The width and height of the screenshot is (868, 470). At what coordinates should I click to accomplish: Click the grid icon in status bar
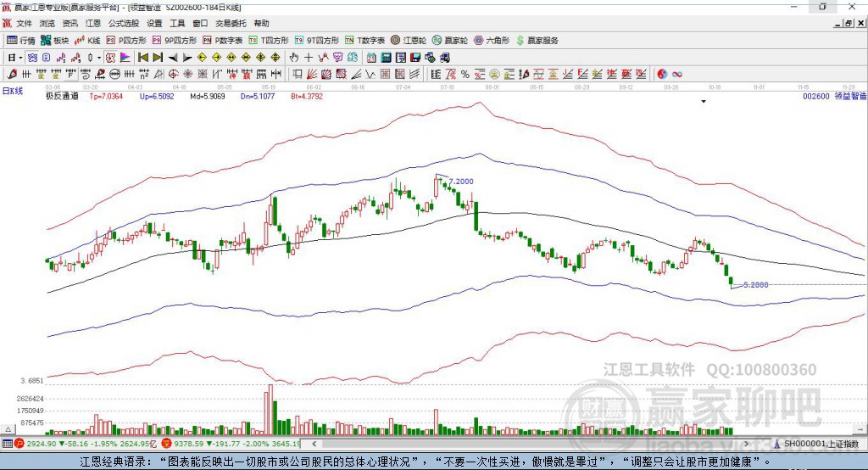pos(7,444)
